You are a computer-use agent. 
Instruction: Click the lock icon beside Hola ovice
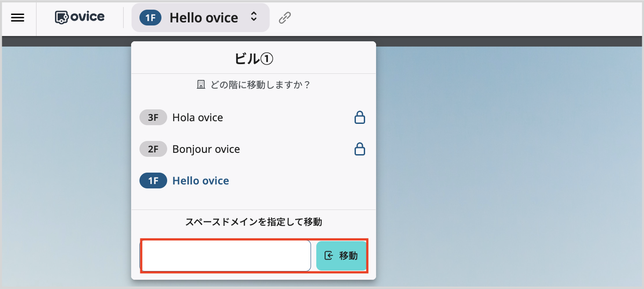tap(360, 117)
